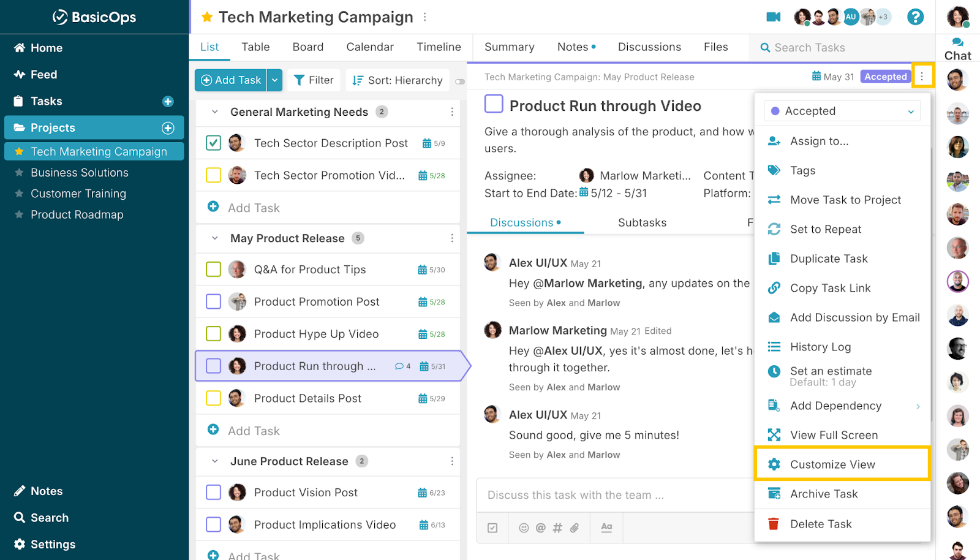Collapse June Product Release section

coord(214,461)
